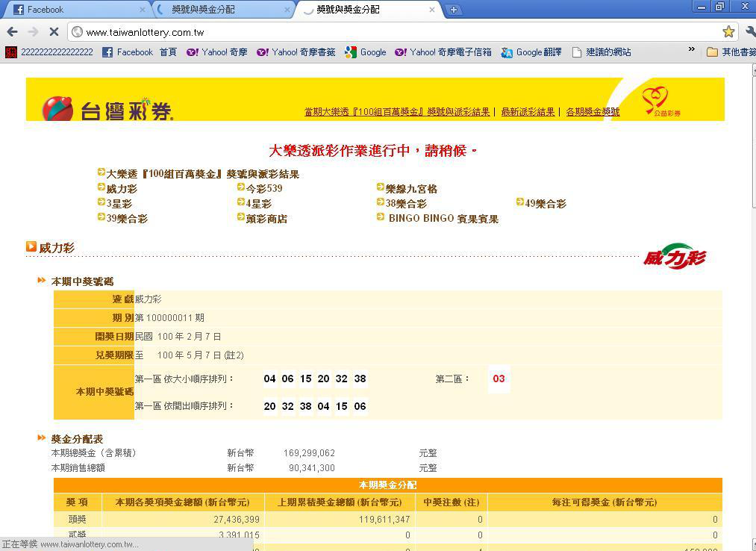Click the address bar showing www.taiwanlottery.com.tw
The height and width of the screenshot is (551, 756).
click(x=396, y=32)
